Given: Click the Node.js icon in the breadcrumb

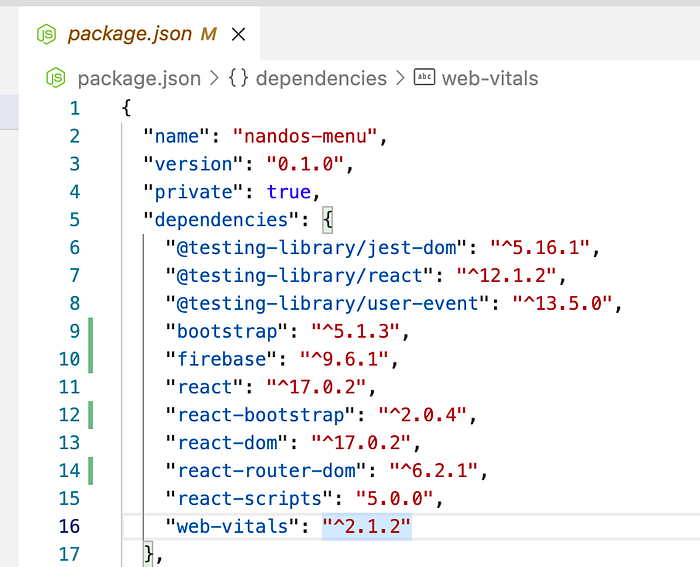Looking at the screenshot, I should pyautogui.click(x=56, y=78).
